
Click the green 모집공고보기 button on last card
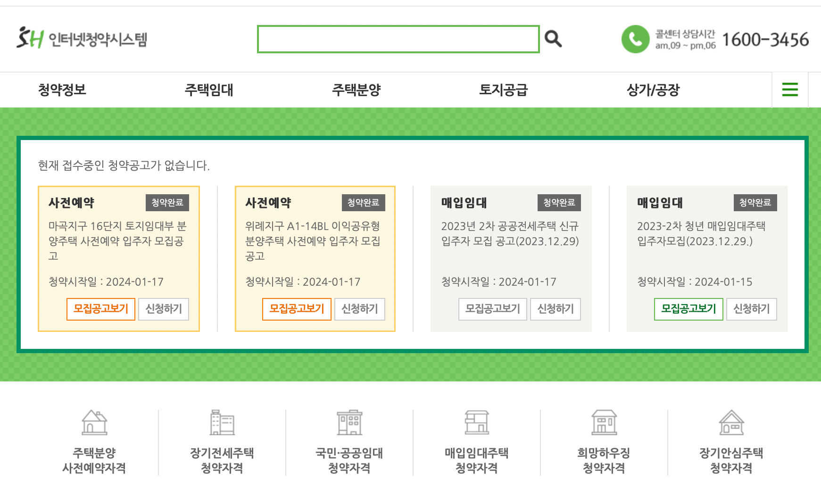tap(688, 310)
